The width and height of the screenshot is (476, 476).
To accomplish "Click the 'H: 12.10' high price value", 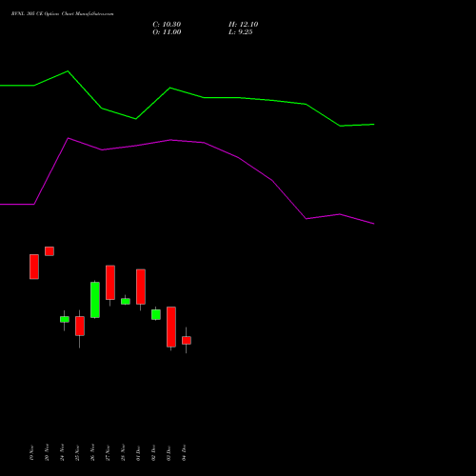I will 244,25.
